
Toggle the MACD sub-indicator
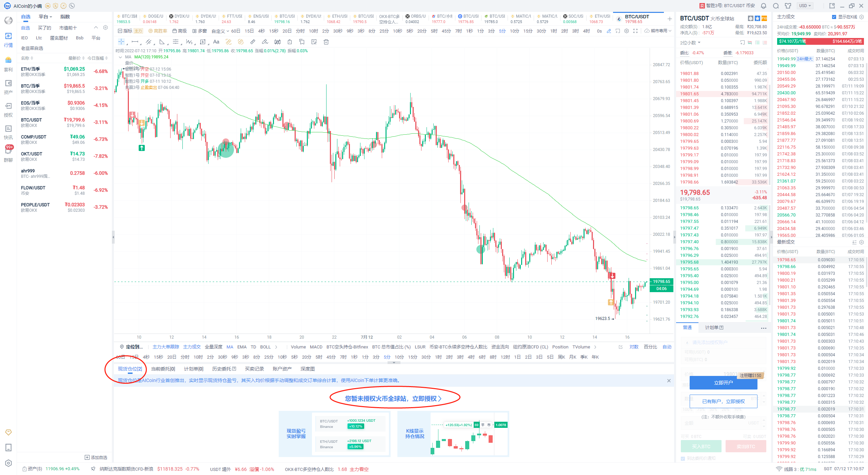pyautogui.click(x=316, y=347)
